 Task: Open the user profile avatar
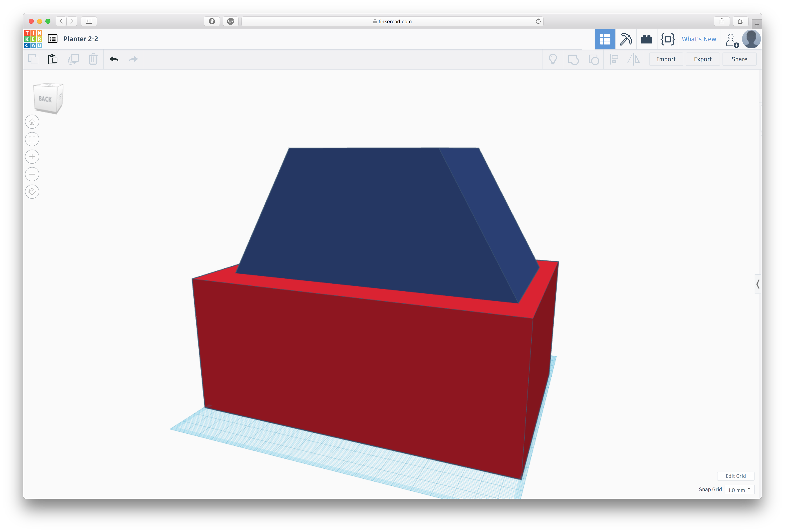point(751,39)
